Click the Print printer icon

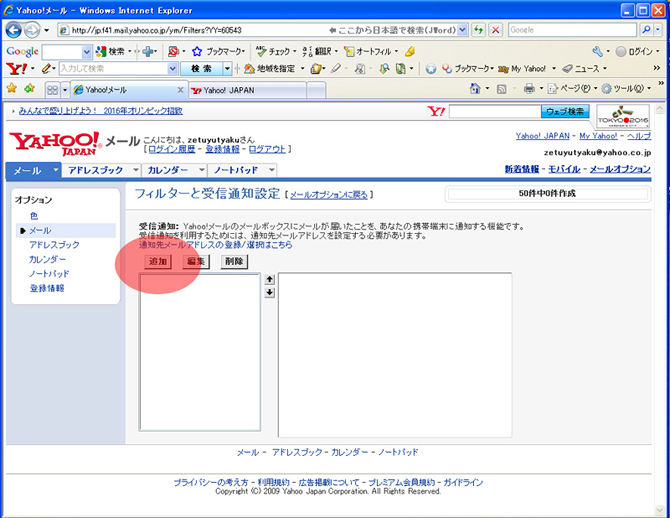tap(529, 88)
